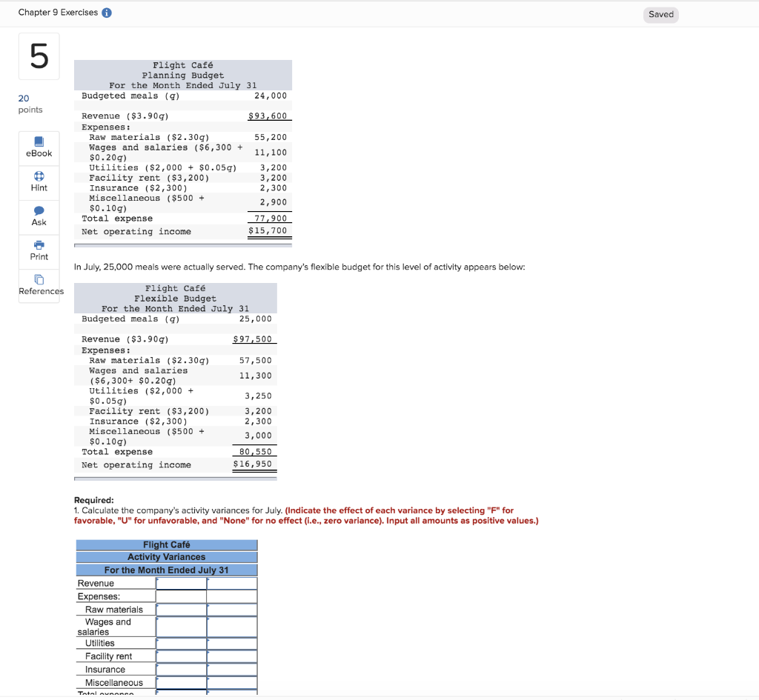Click flexible budget net operating income $16,950

coord(253,464)
